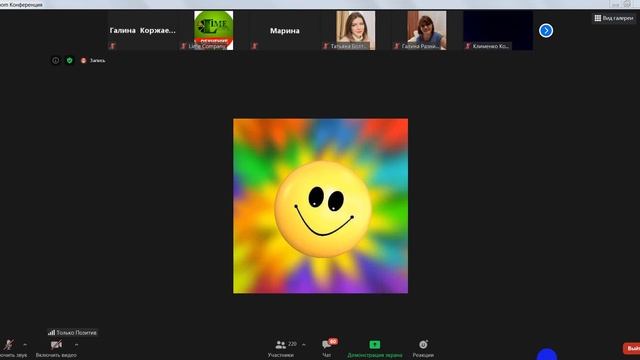The width and height of the screenshot is (640, 360).
Task: Click the green encryption shield icon
Action: tap(70, 60)
